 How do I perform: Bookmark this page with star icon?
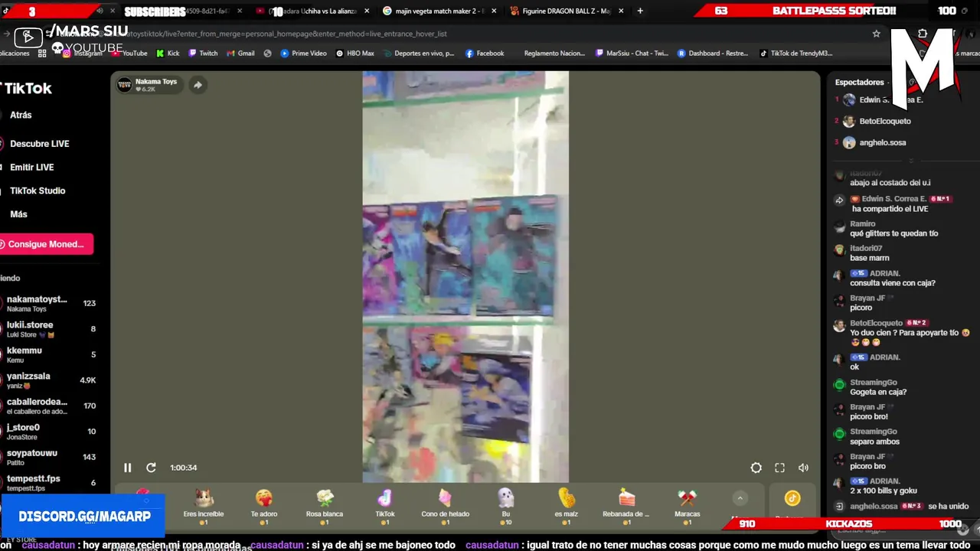click(876, 34)
